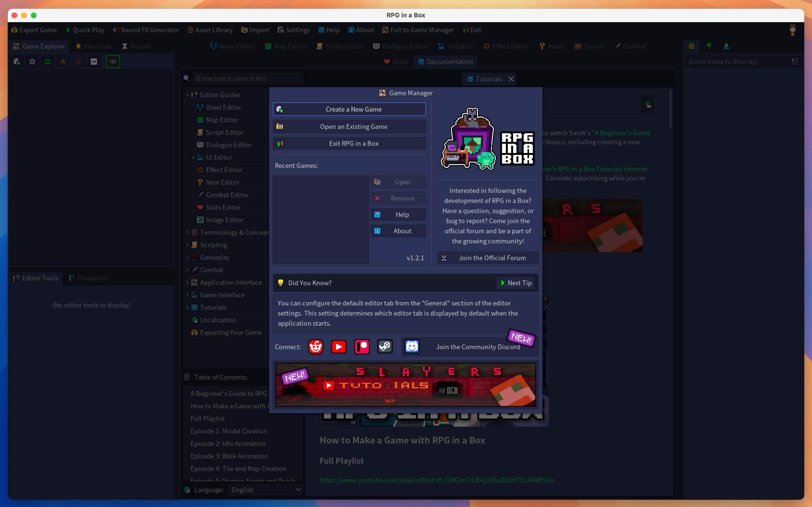Click Quick Play in the menu bar
The width and height of the screenshot is (812, 507).
pos(85,30)
